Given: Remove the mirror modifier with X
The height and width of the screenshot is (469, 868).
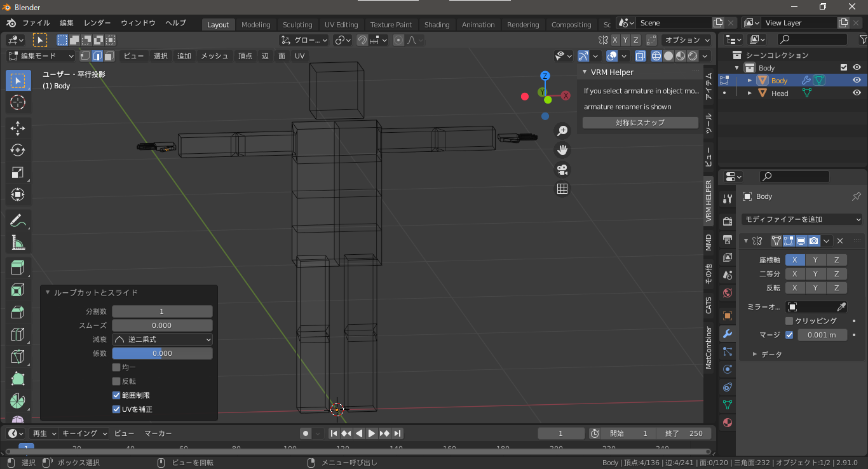Looking at the screenshot, I should (840, 241).
